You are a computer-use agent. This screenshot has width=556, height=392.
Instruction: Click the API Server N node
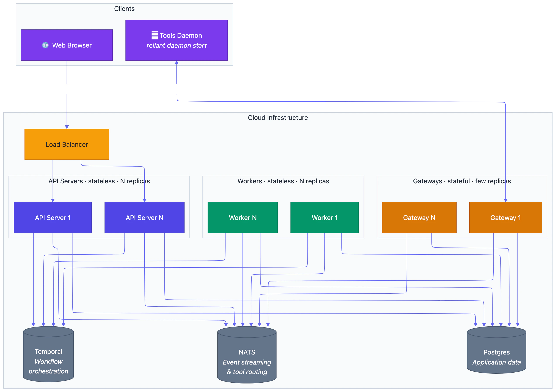coord(144,217)
